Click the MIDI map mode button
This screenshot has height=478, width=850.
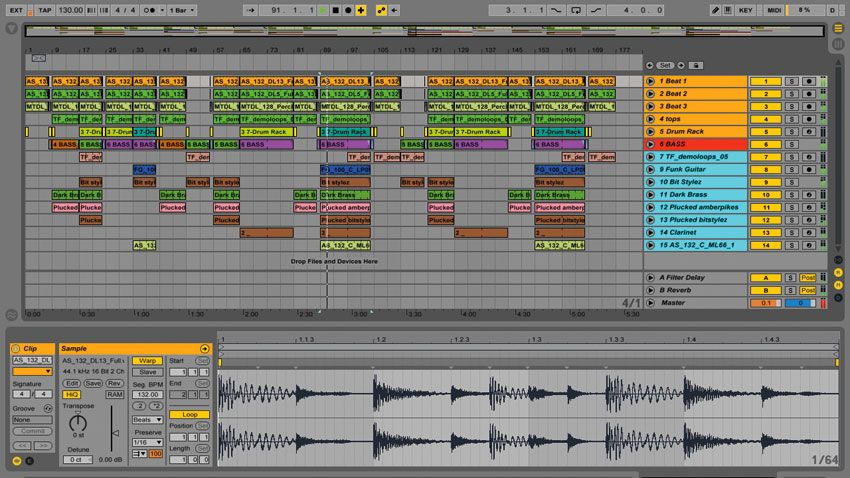point(774,10)
